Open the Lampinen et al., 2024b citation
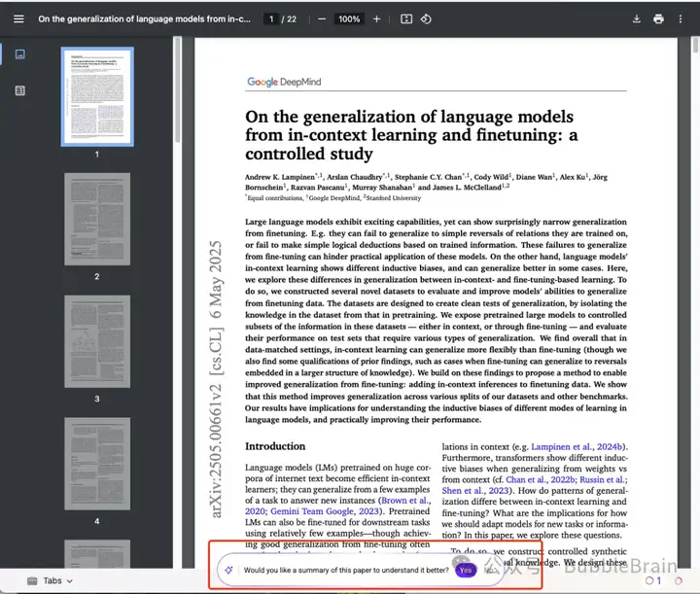Viewport: 700px width, 594px height. tap(577, 447)
